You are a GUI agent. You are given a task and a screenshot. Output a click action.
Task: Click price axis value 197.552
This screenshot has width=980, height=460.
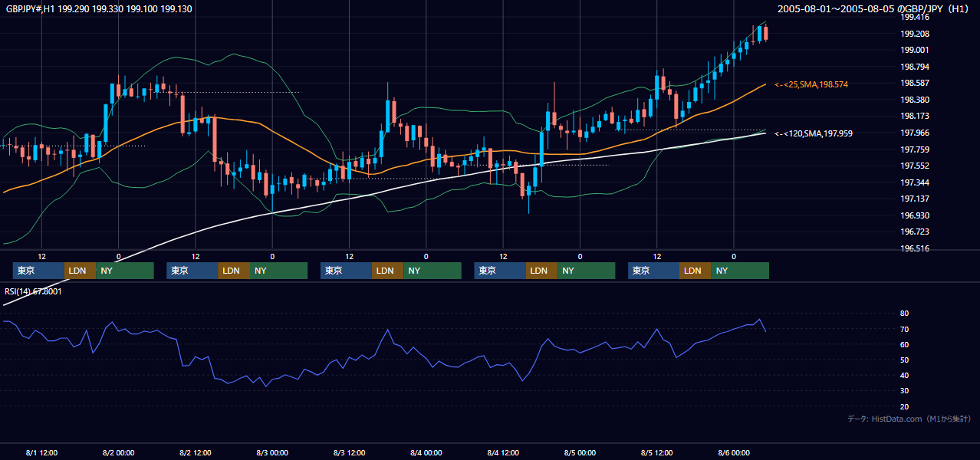click(915, 166)
